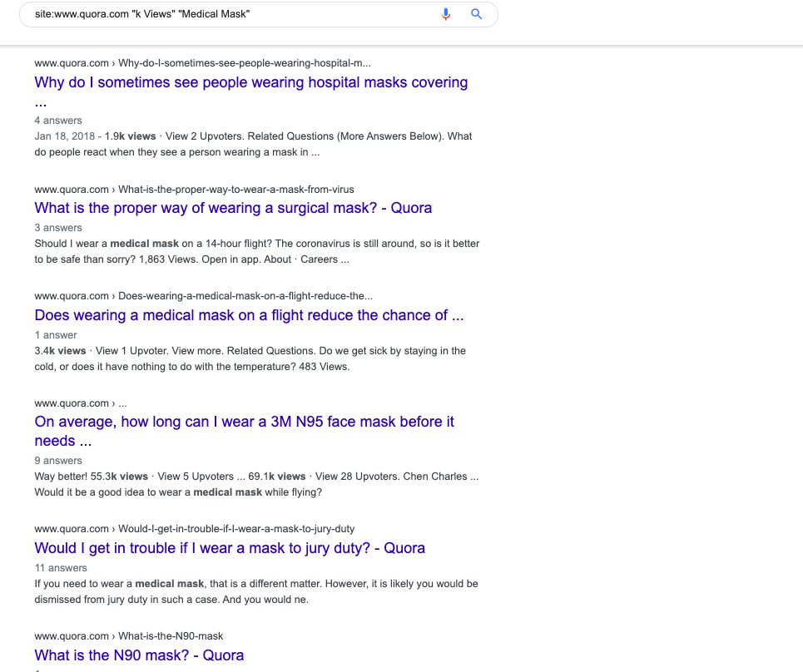
Task: Click the URL breadcrumb 'Does-wearing-a-medical-mask-on-a-flight-reduce-the...'
Action: [x=245, y=296]
